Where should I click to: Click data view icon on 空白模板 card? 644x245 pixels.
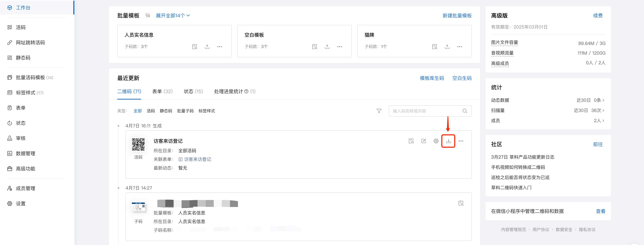315,47
